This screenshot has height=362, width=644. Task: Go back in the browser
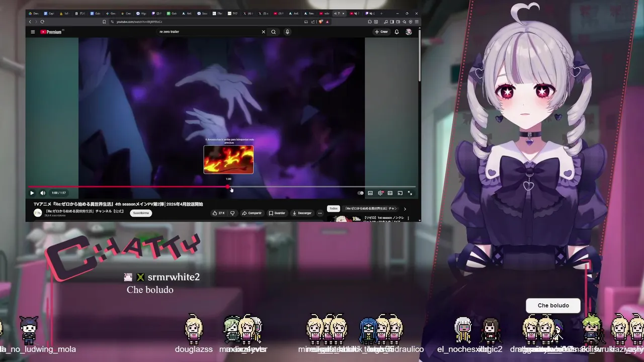(x=30, y=22)
